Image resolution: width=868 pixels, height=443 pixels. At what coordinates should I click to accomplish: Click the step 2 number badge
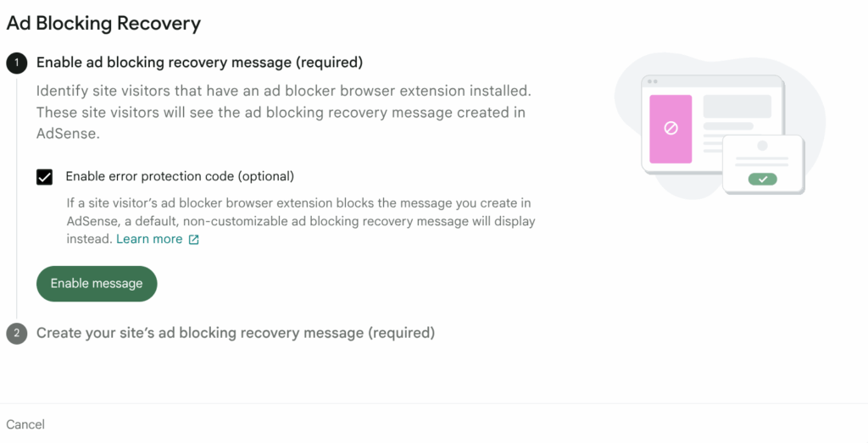point(17,334)
